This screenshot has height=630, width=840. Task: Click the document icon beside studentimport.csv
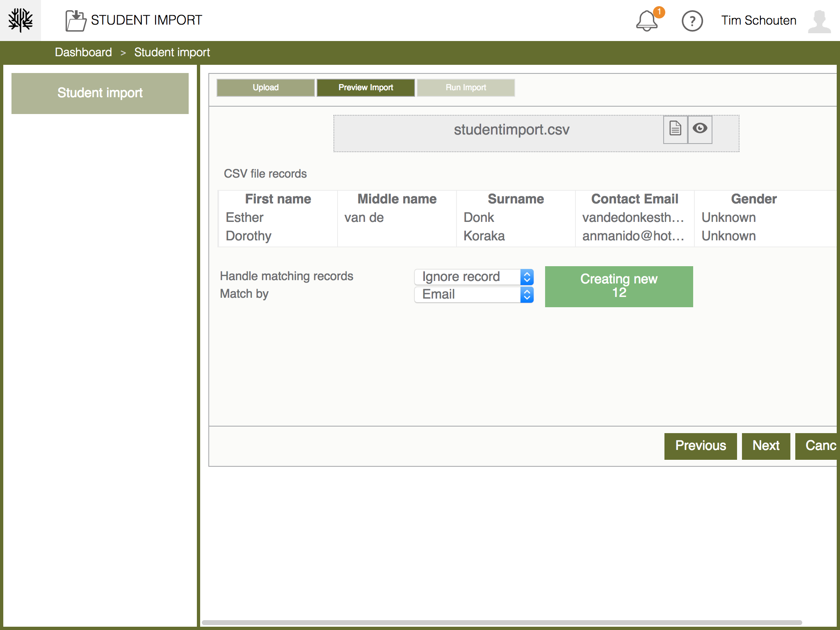[x=675, y=129]
